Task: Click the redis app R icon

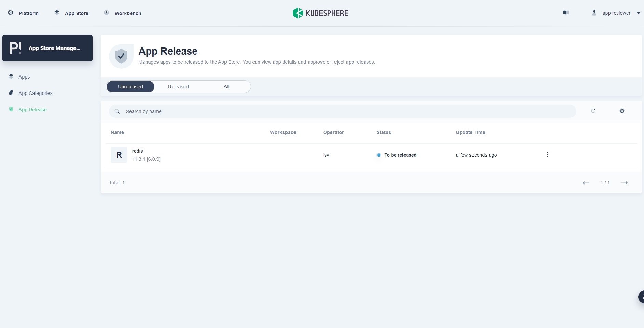Action: (119, 155)
